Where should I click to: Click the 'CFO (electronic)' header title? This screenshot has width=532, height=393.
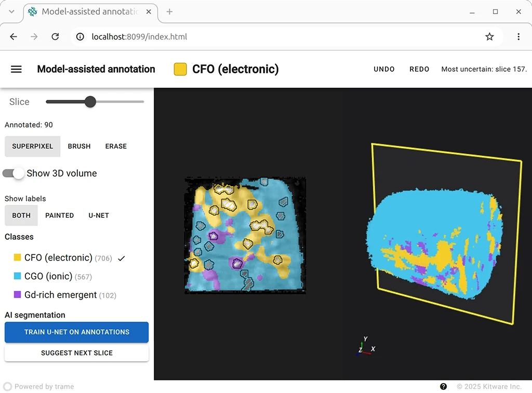click(235, 69)
